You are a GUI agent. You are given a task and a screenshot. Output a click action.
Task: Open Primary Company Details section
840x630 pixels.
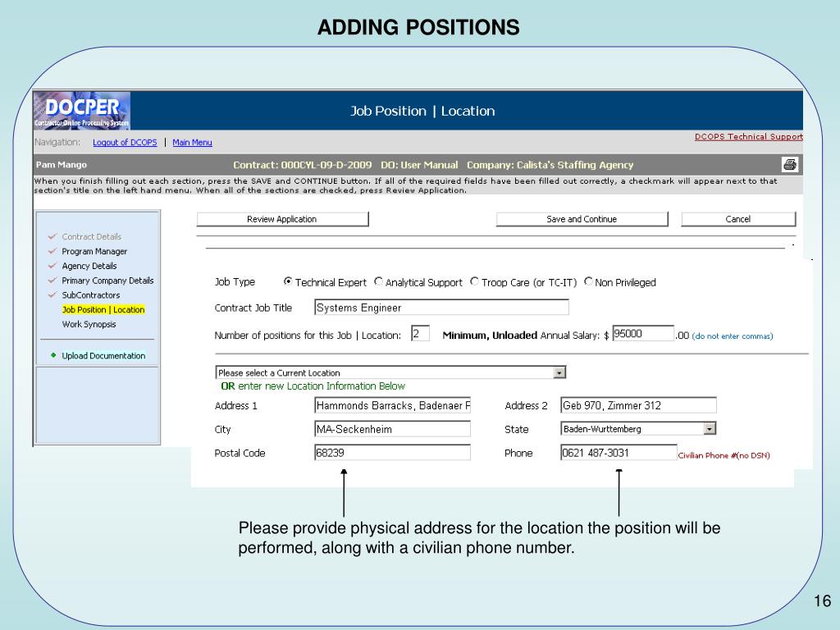click(107, 281)
